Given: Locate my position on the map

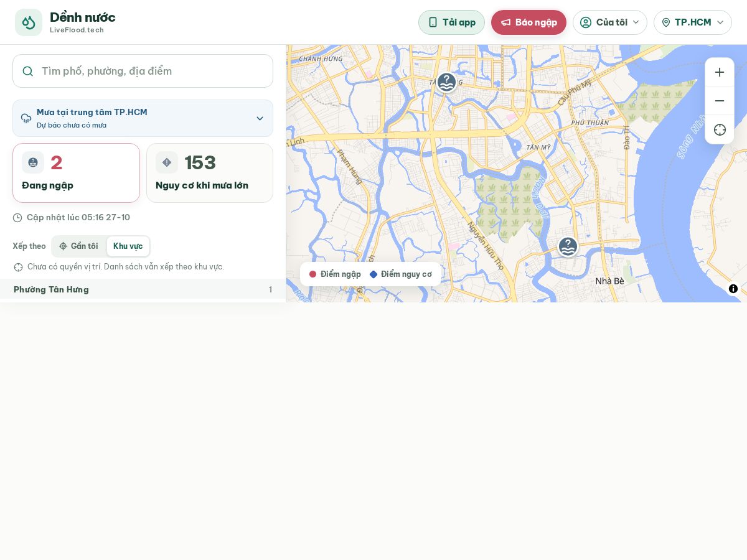Looking at the screenshot, I should (x=720, y=129).
